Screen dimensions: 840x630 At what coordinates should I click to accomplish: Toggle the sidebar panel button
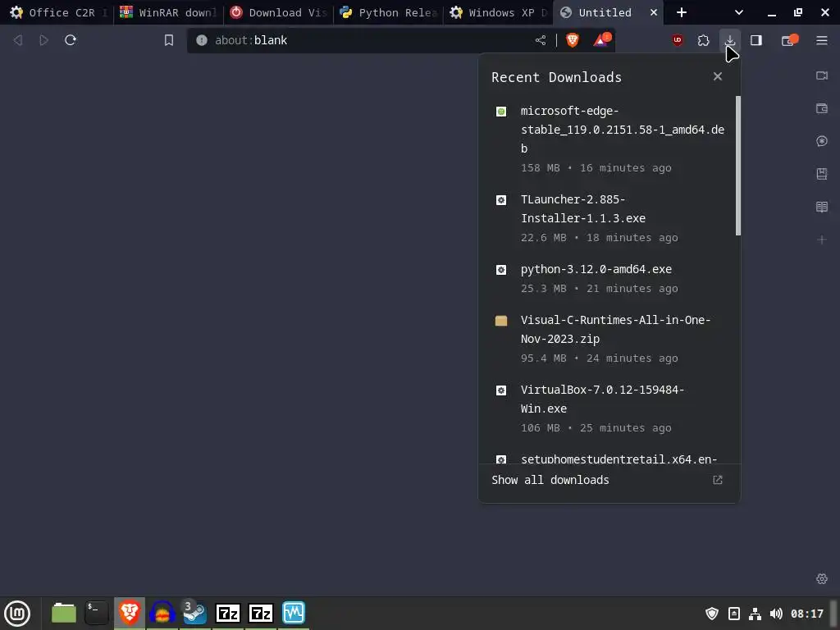click(x=756, y=40)
